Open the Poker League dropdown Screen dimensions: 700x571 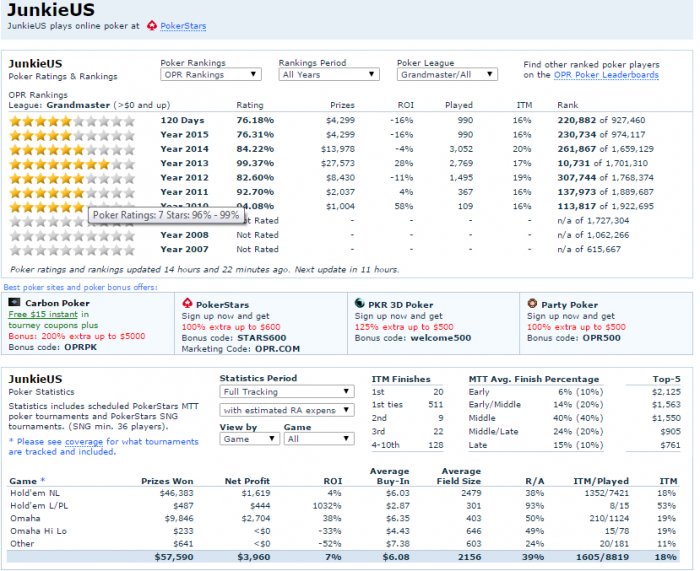446,74
